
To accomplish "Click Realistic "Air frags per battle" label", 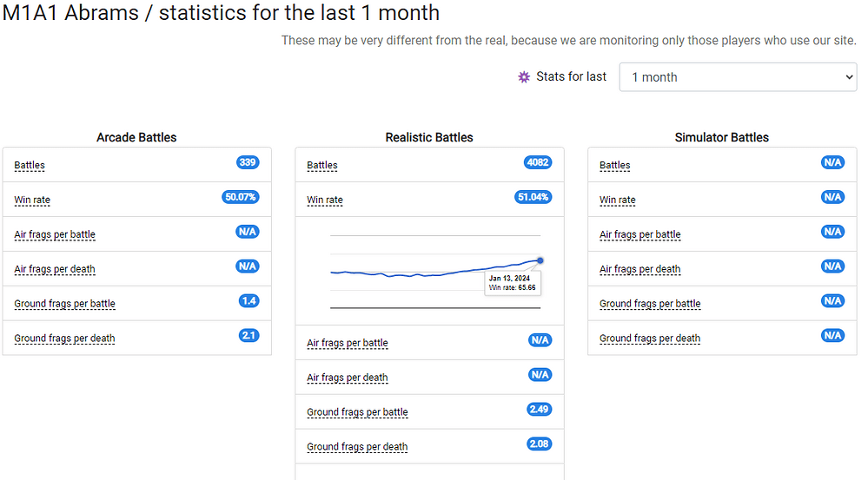I will pos(348,343).
